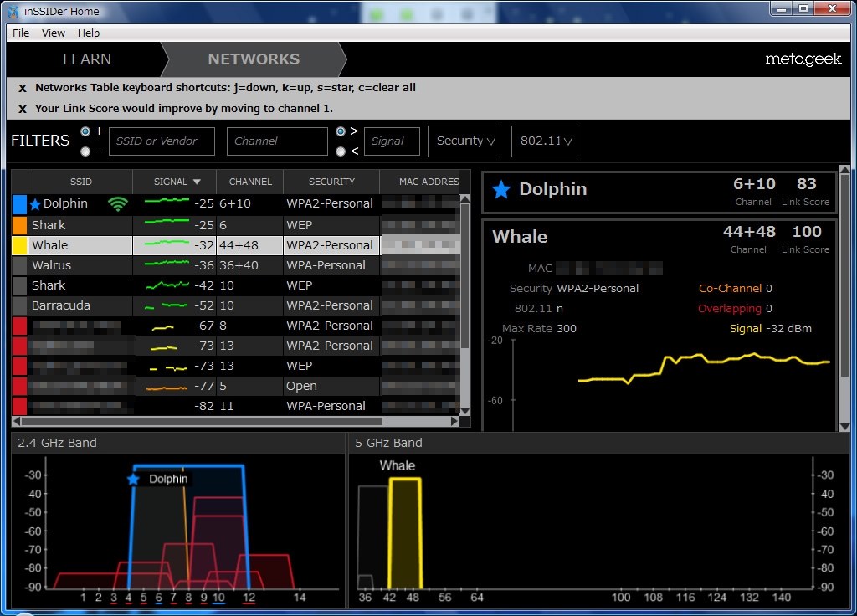The height and width of the screenshot is (616, 857).
Task: Click the sort arrow on SIGNAL column
Action: pos(197,182)
